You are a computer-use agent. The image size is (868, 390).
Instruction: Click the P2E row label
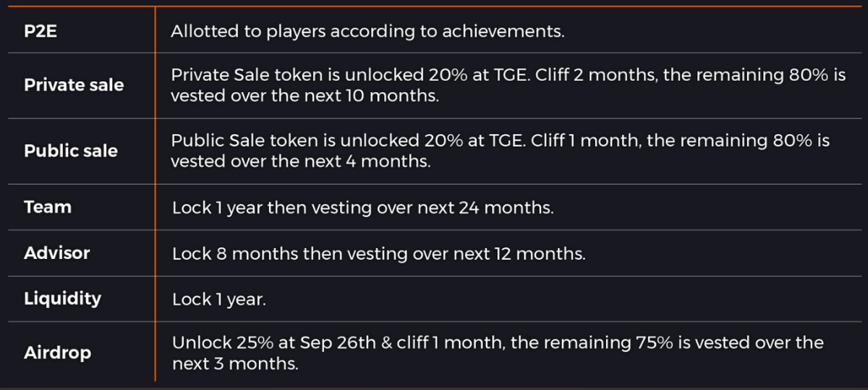(41, 32)
